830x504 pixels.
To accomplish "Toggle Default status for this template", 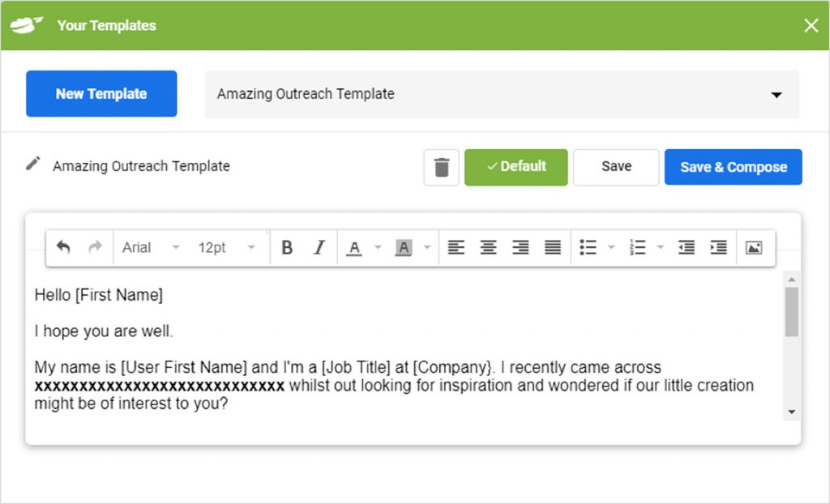I will pos(516,167).
